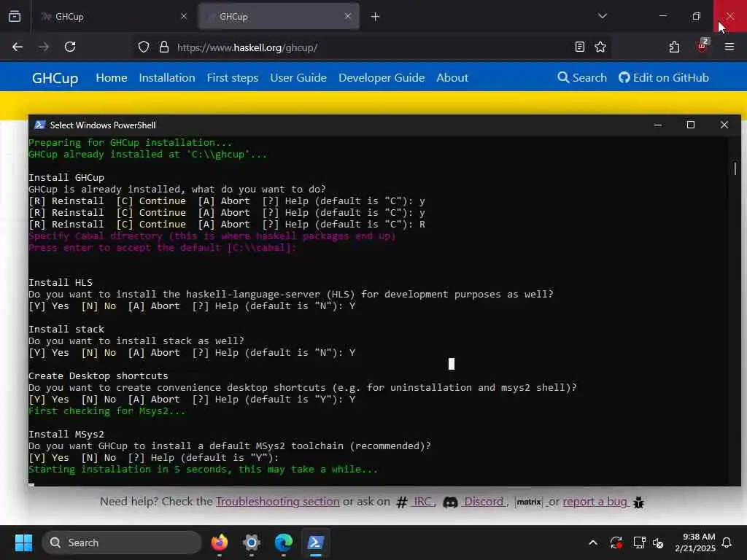Click the 'Install HLS' heading line
The image size is (747, 560).
[61, 282]
